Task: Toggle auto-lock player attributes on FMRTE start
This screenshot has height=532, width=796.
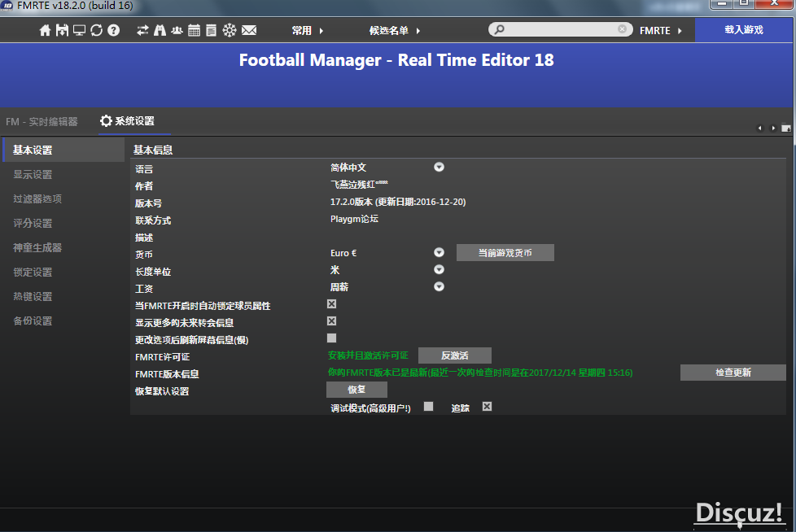Action: [x=331, y=303]
